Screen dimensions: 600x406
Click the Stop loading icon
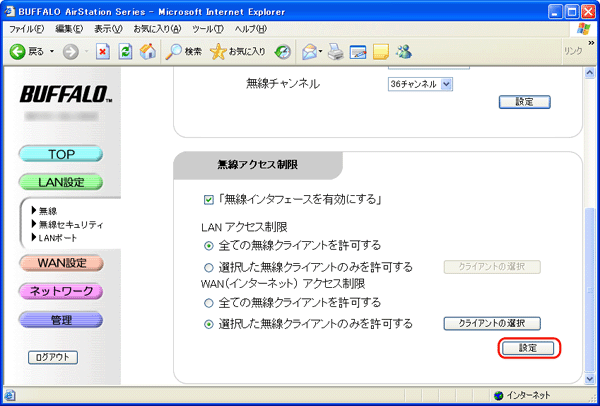102,51
